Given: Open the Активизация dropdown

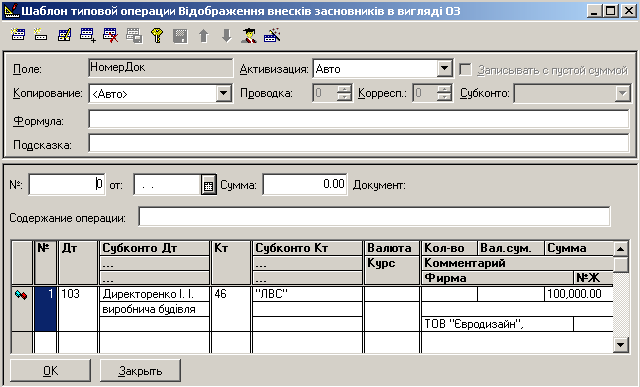Looking at the screenshot, I should click(444, 68).
